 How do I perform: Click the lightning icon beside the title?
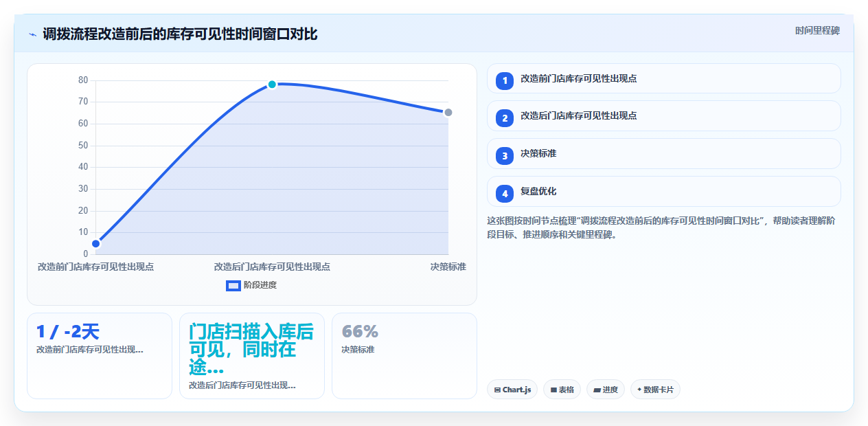point(33,34)
